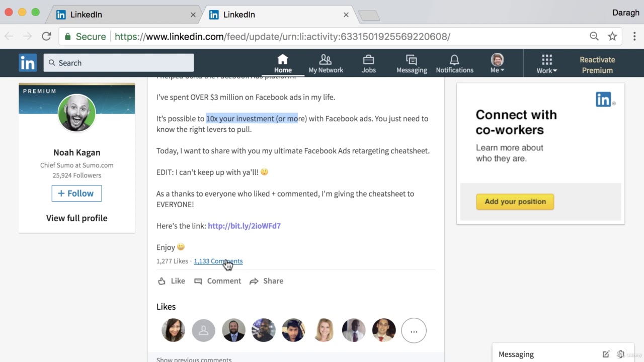Like the post
Image resolution: width=644 pixels, height=362 pixels.
click(171, 281)
